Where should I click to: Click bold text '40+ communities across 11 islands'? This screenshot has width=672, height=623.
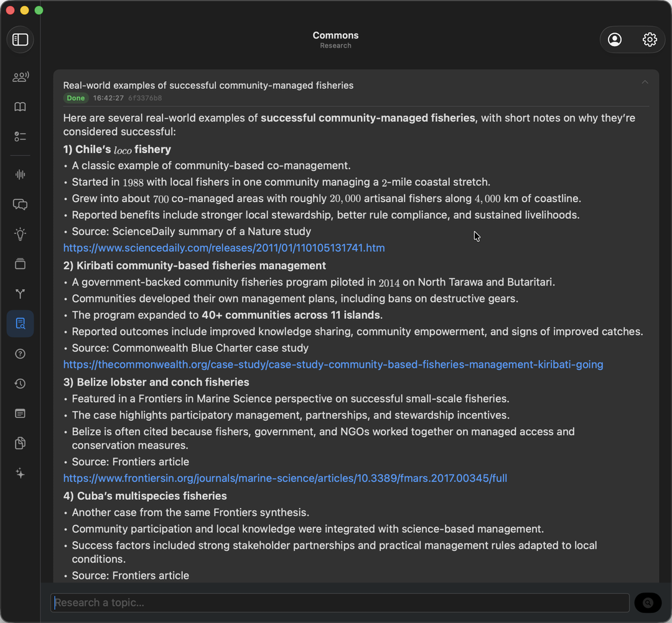point(291,315)
